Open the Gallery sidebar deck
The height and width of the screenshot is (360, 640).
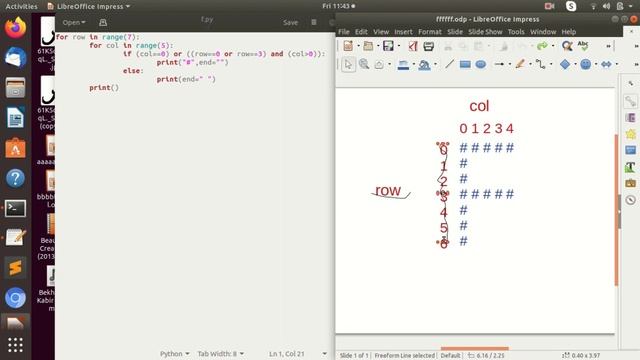631,183
